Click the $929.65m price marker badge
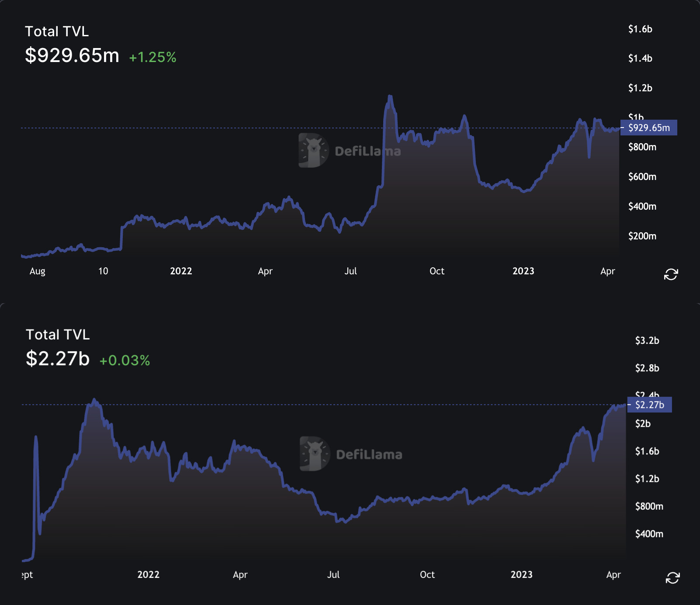The width and height of the screenshot is (700, 605). (x=648, y=128)
